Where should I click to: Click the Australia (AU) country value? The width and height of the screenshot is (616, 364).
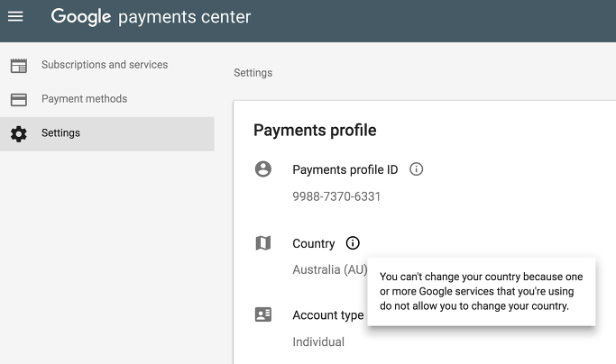pyautogui.click(x=329, y=269)
